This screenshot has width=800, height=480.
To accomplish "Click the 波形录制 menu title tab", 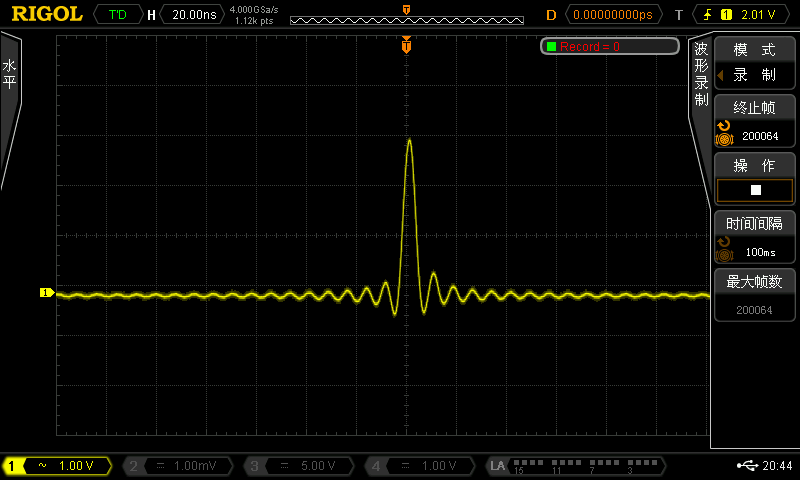I will click(x=701, y=74).
